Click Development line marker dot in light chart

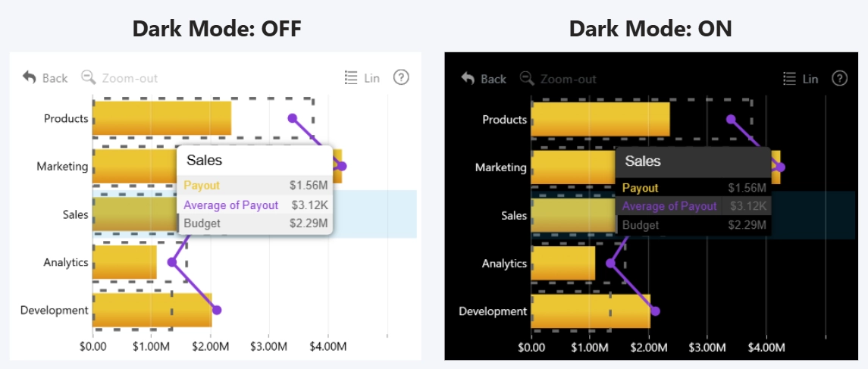(217, 310)
